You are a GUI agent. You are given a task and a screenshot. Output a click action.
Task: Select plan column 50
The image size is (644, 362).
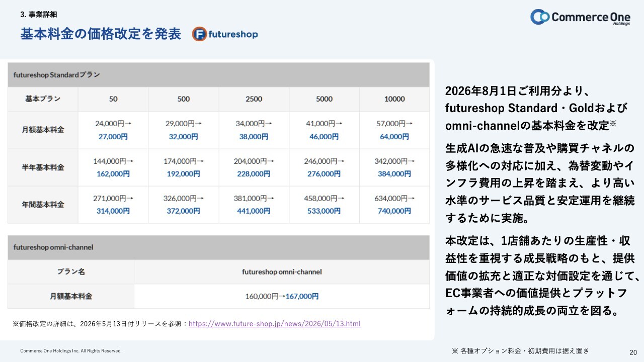coord(113,99)
